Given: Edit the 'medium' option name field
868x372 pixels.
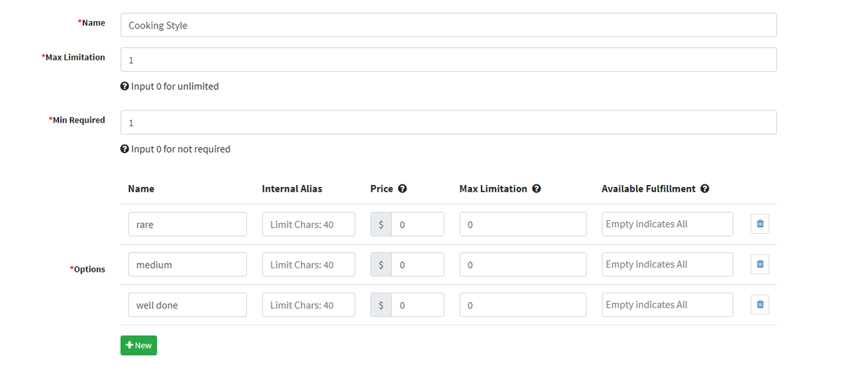Looking at the screenshot, I should 187,264.
